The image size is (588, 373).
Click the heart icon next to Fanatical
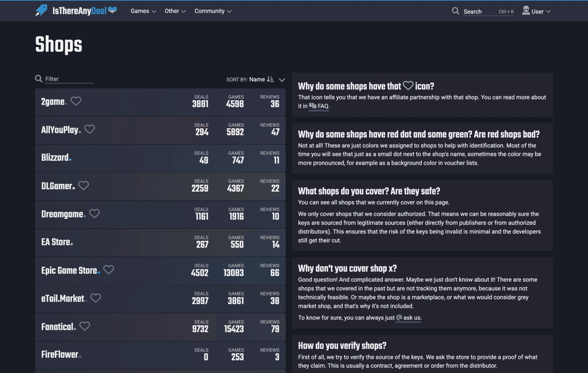84,326
